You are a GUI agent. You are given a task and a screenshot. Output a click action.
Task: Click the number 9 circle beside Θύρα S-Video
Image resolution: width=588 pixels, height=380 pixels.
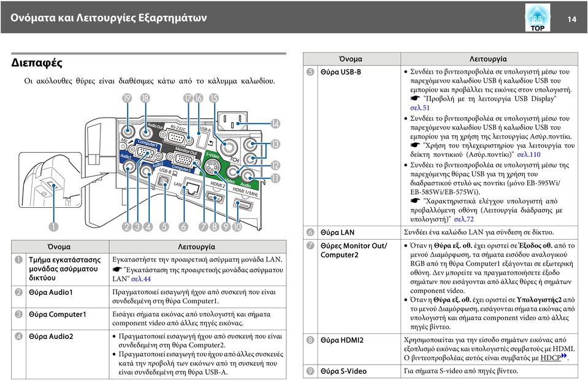tap(310, 371)
